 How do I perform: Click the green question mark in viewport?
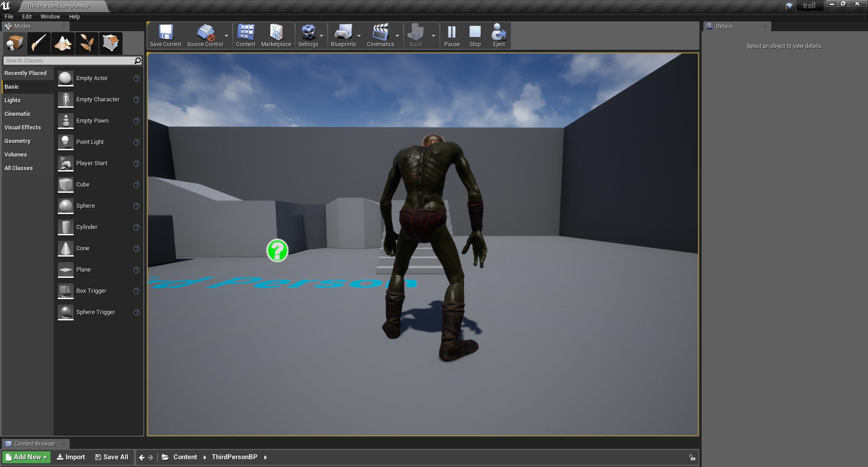coord(277,250)
